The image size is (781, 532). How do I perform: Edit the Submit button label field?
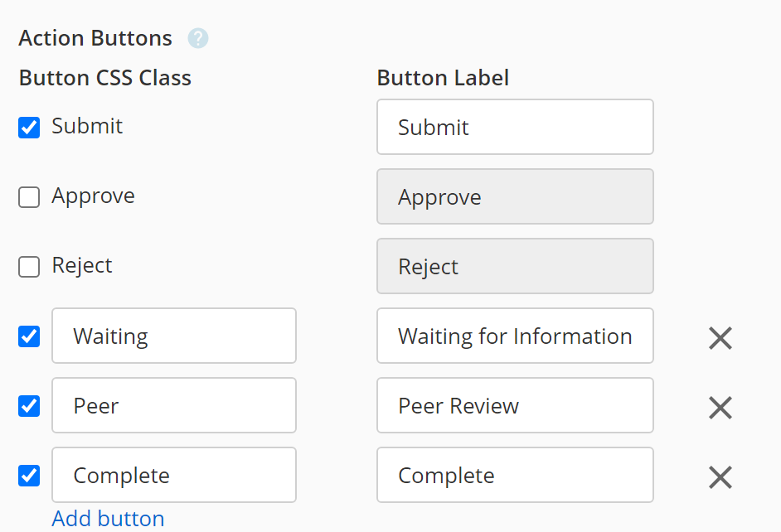click(x=515, y=127)
